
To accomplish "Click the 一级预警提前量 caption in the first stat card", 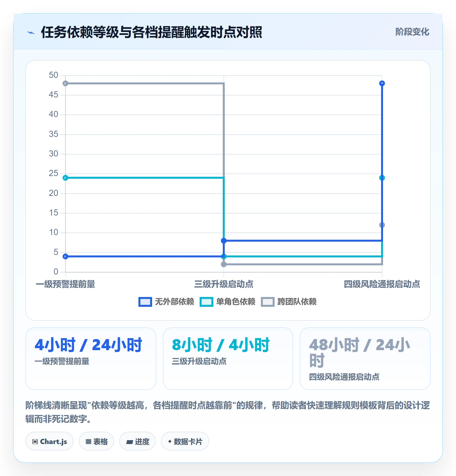I will click(62, 361).
